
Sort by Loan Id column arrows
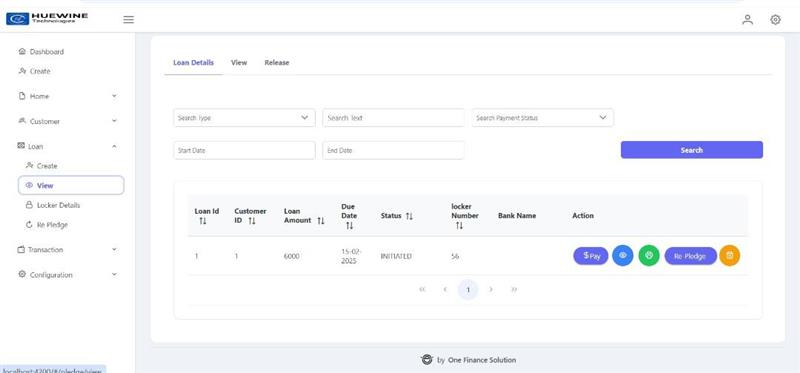(203, 221)
